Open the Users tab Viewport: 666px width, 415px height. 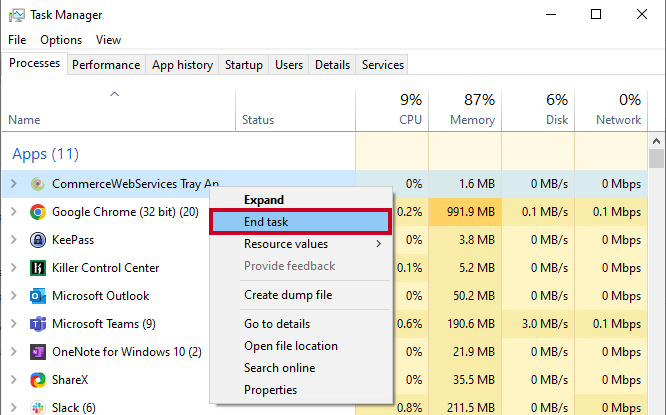coord(289,65)
